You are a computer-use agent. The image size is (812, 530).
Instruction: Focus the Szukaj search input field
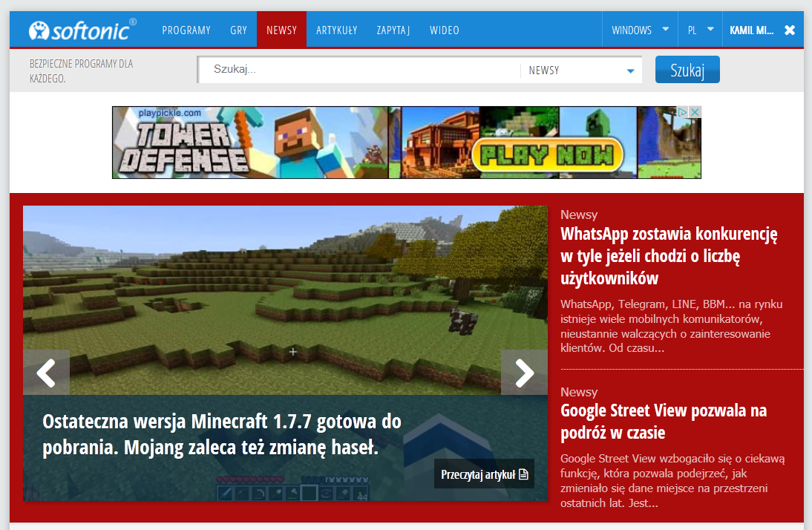click(x=360, y=70)
